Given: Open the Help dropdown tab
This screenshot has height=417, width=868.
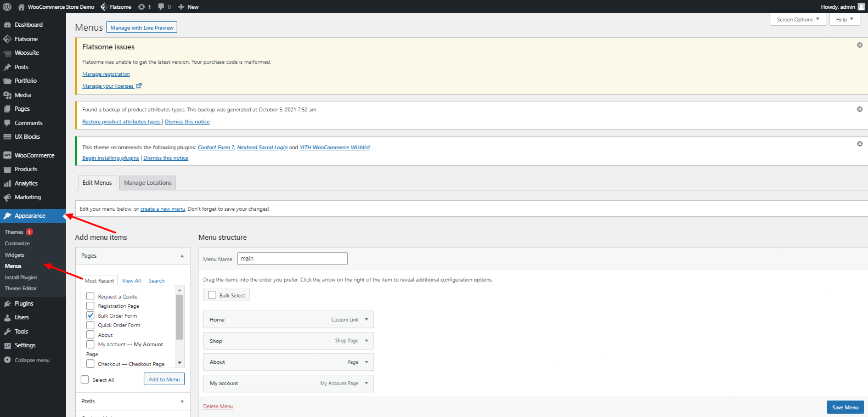Looking at the screenshot, I should coord(844,19).
